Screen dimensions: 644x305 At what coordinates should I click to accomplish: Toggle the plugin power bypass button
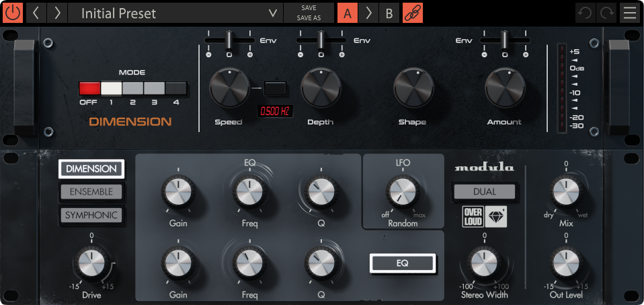click(13, 13)
